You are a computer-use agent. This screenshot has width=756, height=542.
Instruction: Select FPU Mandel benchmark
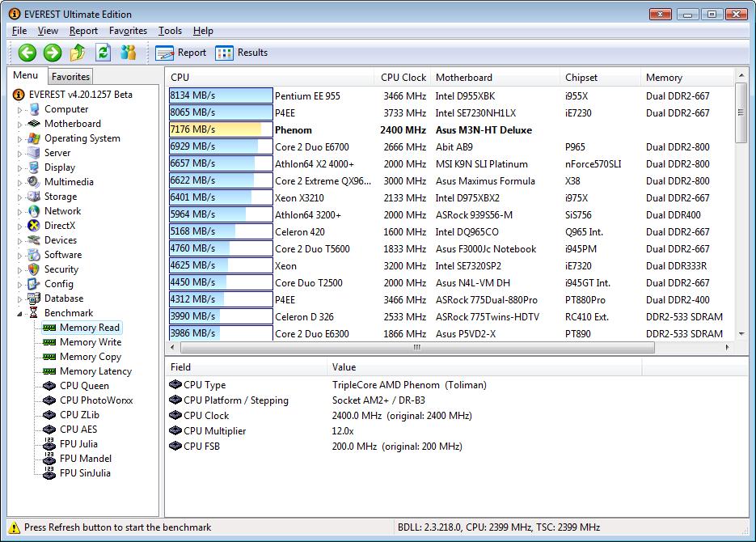[x=86, y=459]
